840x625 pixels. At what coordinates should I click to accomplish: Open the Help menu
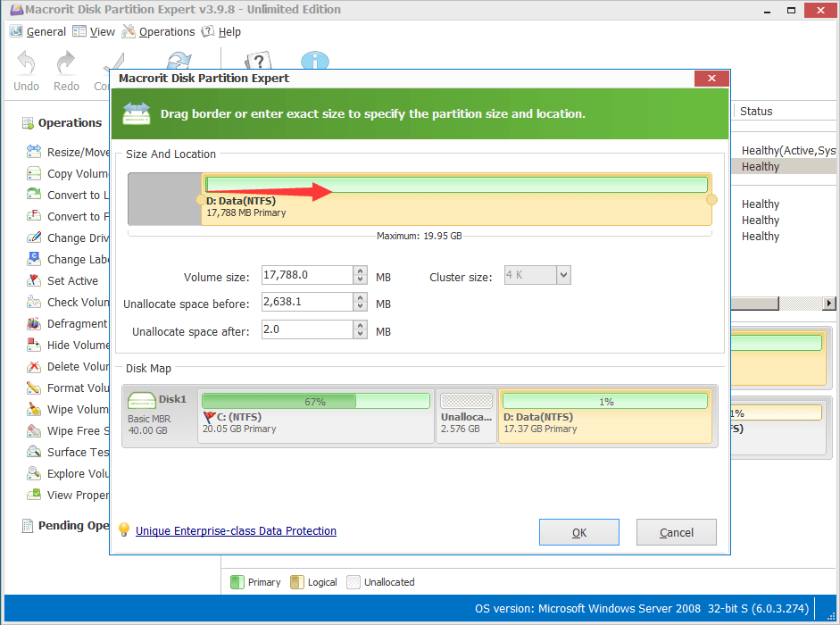tap(228, 31)
